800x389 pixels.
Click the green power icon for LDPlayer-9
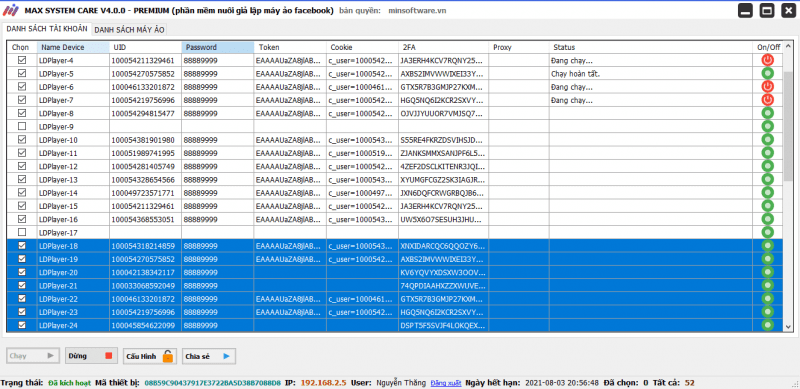768,126
